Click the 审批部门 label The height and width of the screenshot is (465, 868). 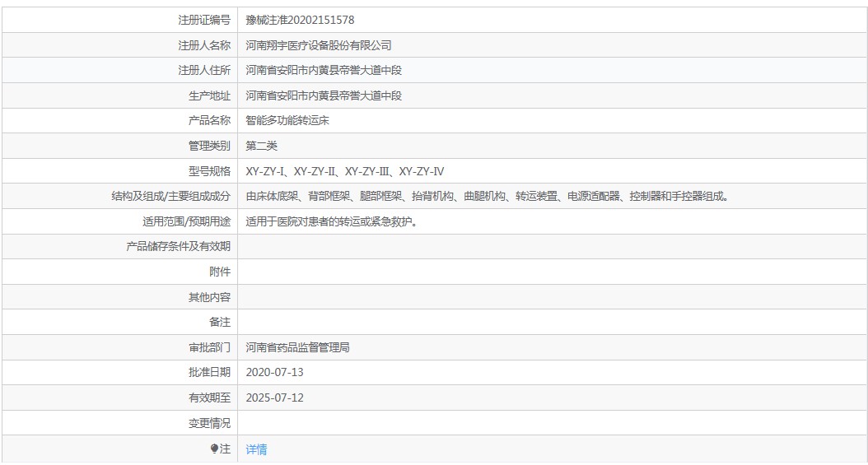tap(209, 348)
